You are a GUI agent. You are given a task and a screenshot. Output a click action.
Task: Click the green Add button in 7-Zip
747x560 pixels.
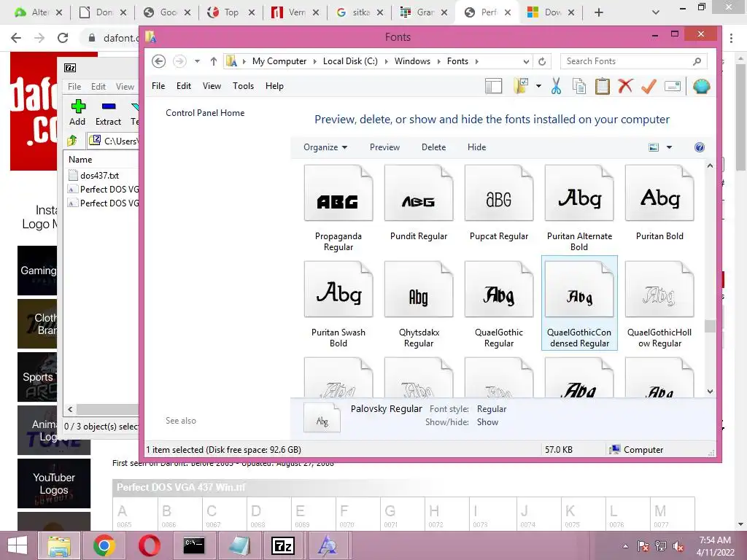pyautogui.click(x=77, y=112)
